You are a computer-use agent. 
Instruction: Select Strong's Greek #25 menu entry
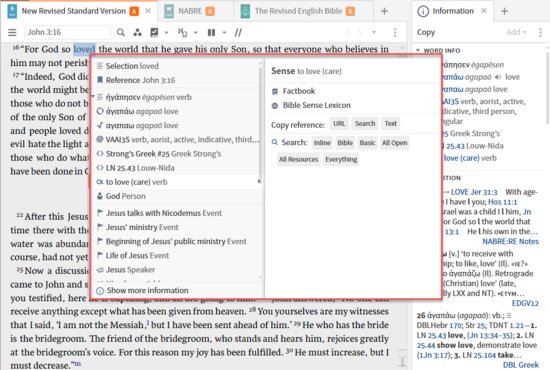click(x=176, y=154)
